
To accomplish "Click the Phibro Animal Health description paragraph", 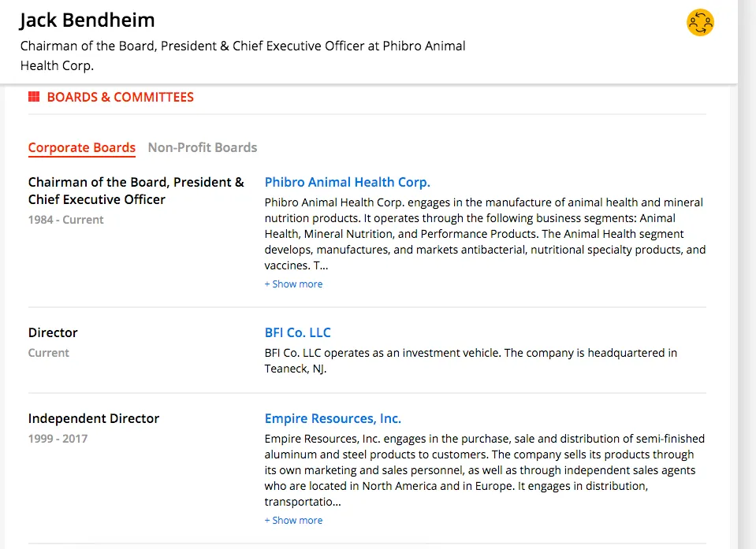I will pos(485,234).
